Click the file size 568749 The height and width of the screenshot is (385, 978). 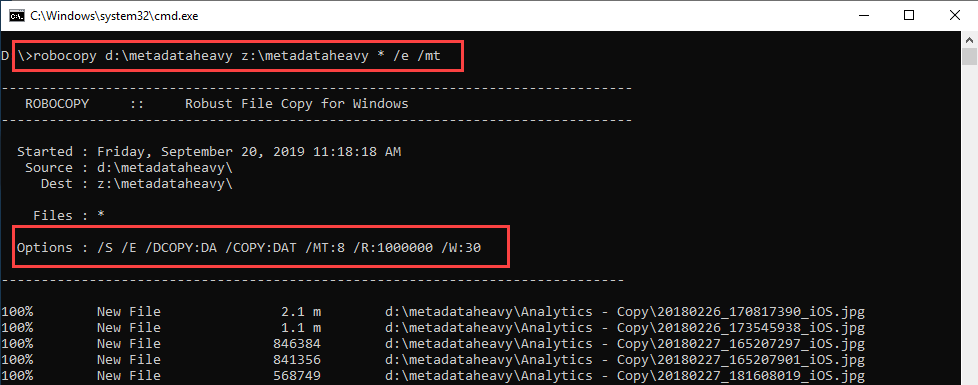[x=297, y=376]
